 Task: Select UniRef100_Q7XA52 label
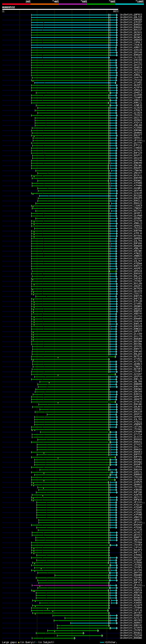click(x=131, y=82)
